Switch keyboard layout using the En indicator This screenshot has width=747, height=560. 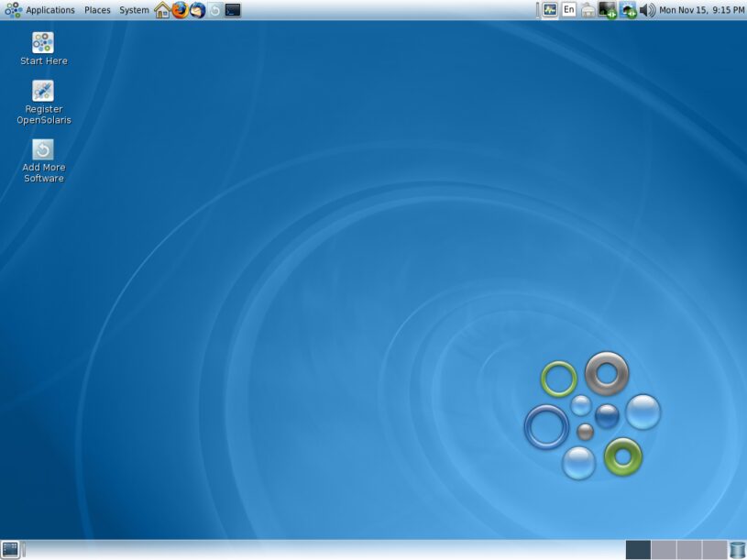(568, 9)
